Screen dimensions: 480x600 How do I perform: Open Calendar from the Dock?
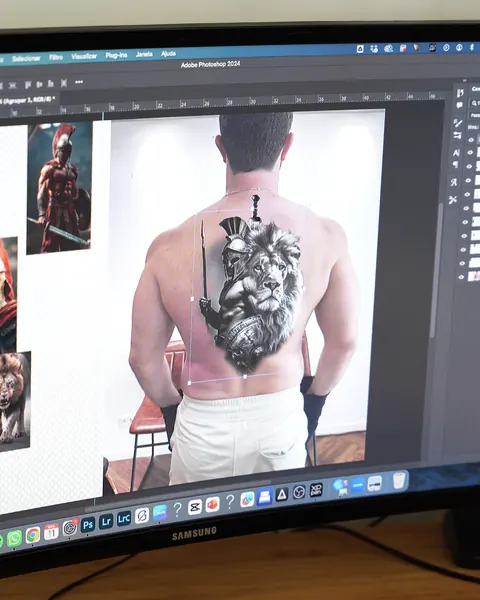(51, 532)
